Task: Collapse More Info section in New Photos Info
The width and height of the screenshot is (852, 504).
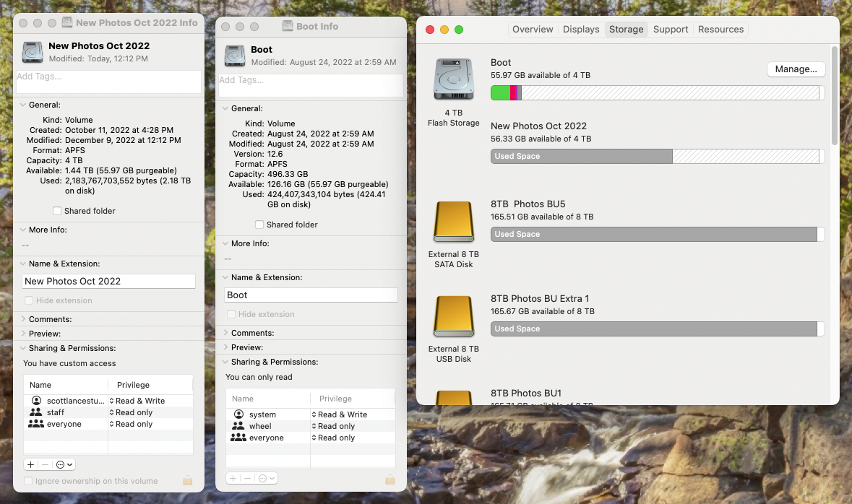Action: (x=23, y=230)
